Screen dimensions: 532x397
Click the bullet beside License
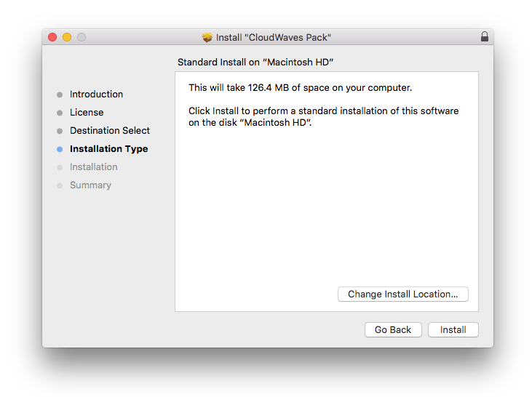[x=60, y=113]
